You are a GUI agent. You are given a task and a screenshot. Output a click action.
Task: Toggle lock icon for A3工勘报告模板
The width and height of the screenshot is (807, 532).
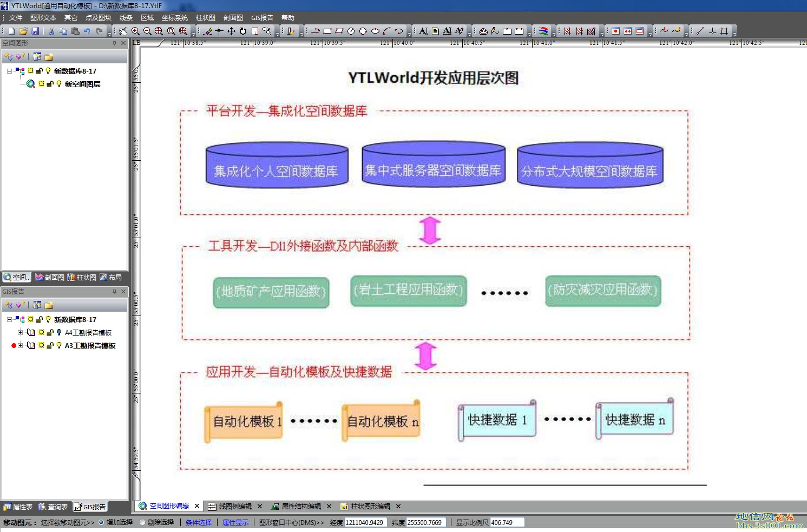tap(50, 345)
